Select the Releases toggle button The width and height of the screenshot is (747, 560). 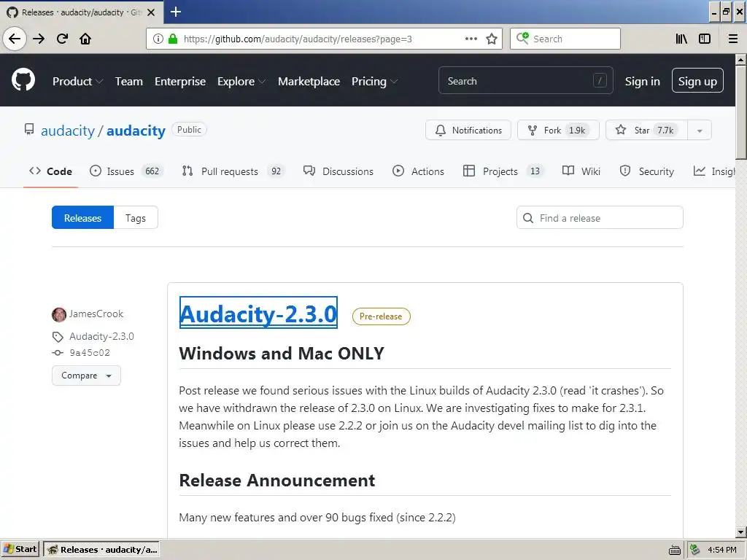coord(83,217)
